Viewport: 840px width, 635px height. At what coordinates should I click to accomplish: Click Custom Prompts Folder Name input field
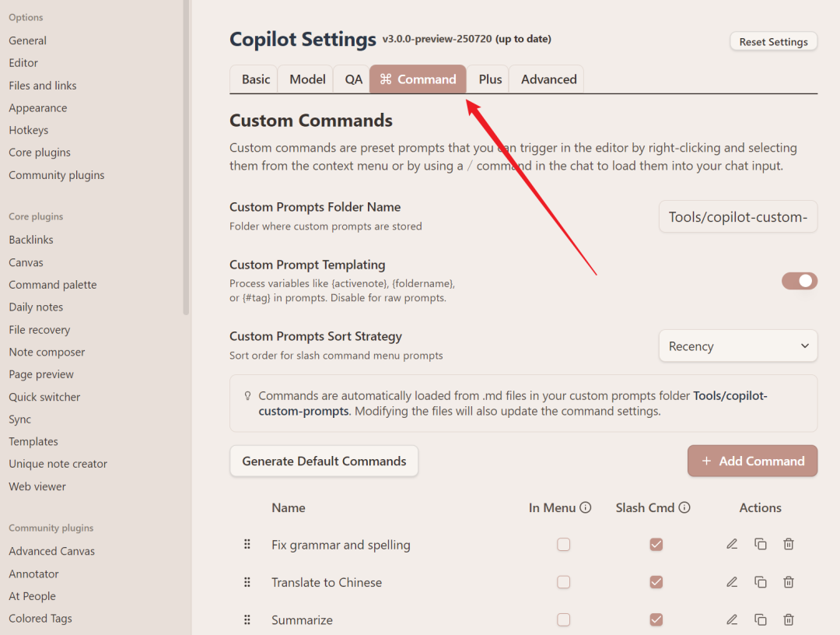point(737,216)
